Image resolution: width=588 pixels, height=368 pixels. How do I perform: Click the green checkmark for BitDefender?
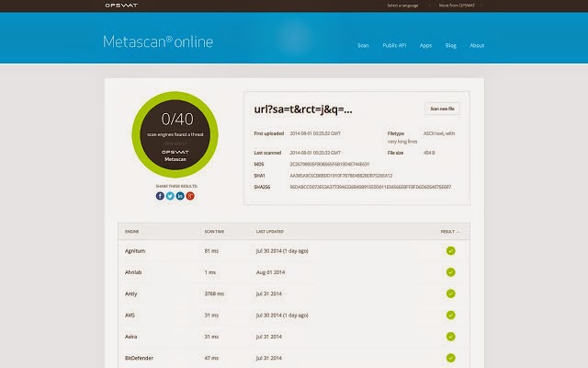pos(451,358)
